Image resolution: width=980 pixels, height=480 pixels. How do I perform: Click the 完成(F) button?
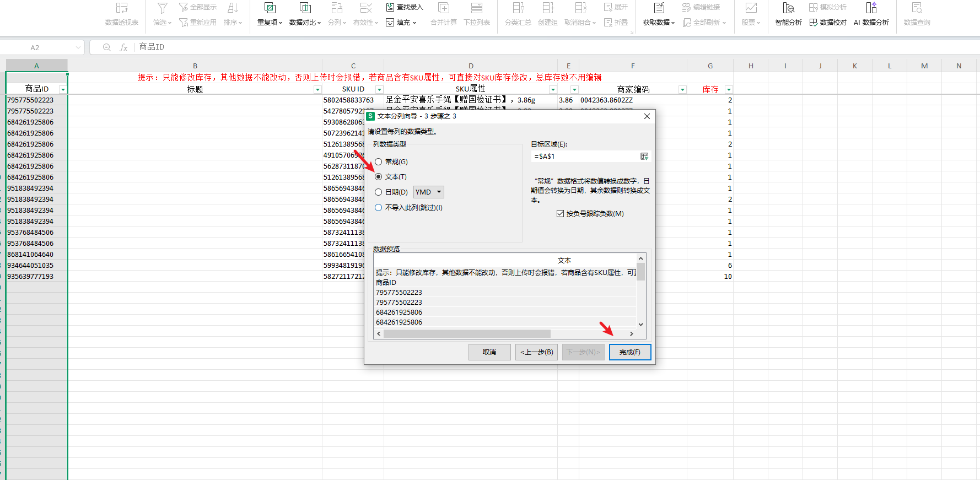click(629, 352)
